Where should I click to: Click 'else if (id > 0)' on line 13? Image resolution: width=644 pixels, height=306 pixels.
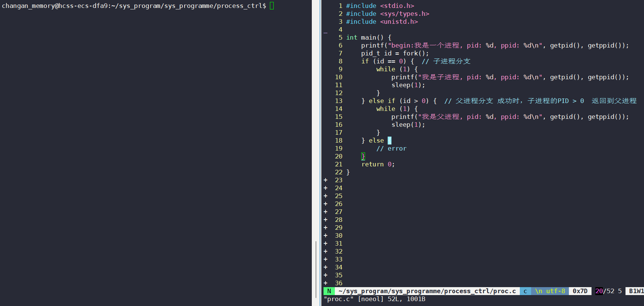pos(399,101)
